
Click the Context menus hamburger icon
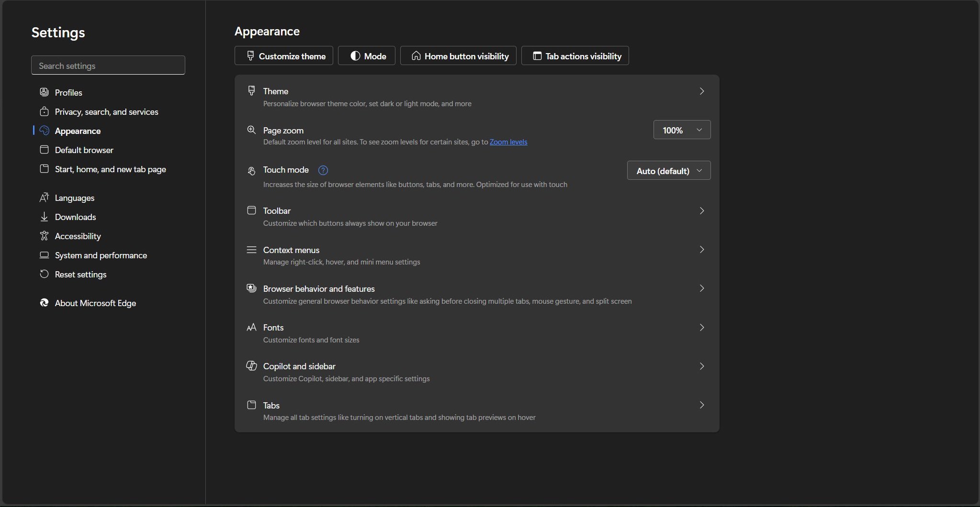pyautogui.click(x=251, y=250)
